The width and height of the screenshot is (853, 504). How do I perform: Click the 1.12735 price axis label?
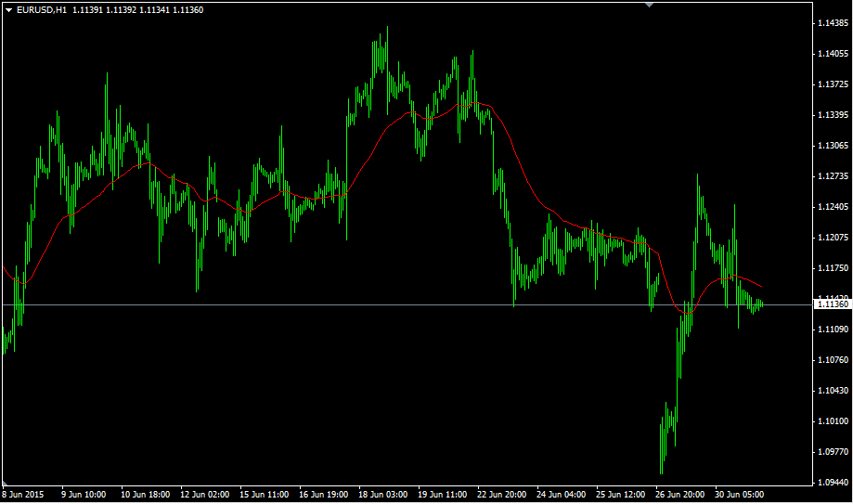click(833, 176)
